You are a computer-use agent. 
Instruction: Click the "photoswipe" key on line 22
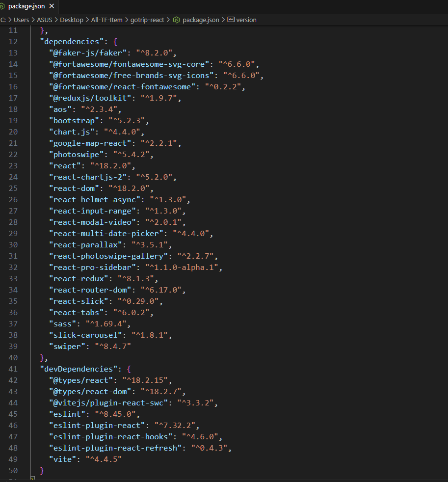(x=76, y=154)
